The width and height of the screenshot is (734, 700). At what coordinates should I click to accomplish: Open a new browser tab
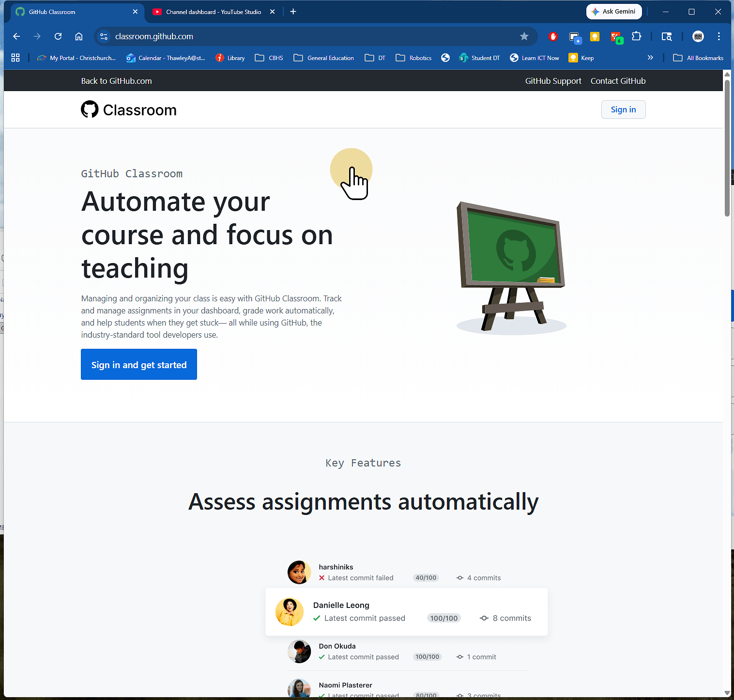(x=293, y=12)
